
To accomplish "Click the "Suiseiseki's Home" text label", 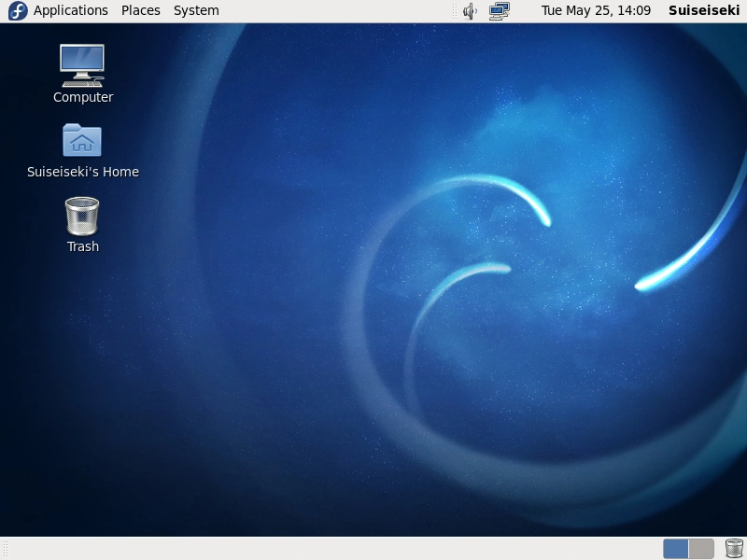I will pos(83,172).
